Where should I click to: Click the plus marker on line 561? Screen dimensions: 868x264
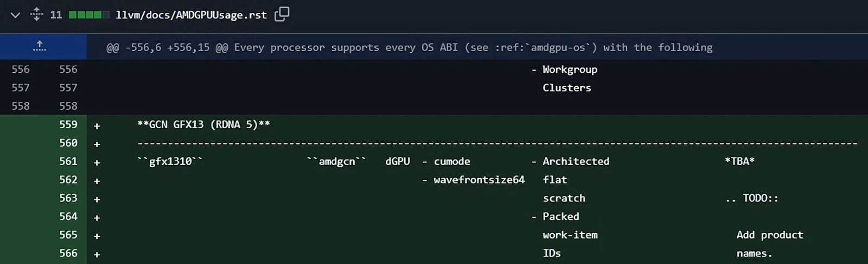(97, 162)
